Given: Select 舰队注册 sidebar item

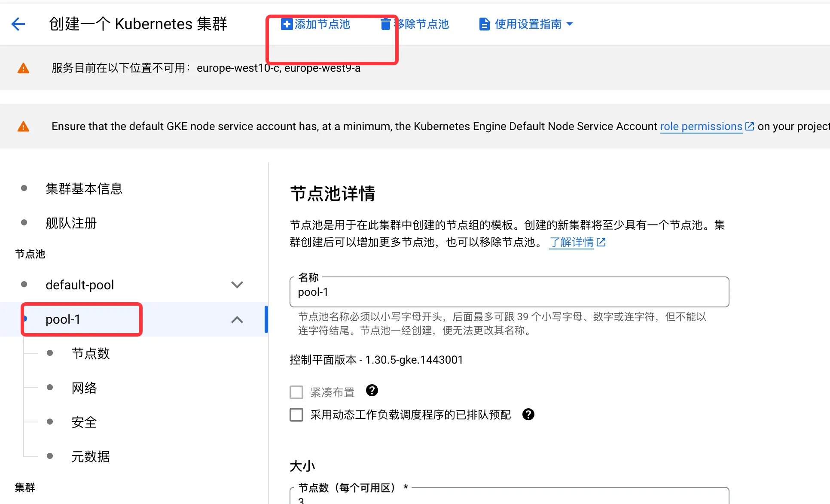Looking at the screenshot, I should pyautogui.click(x=71, y=223).
